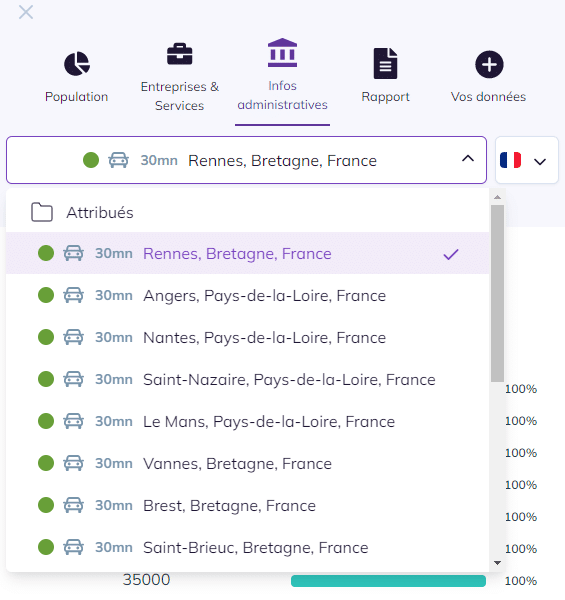This screenshot has width=565, height=600.
Task: Choose Nantes, Pays-de-la-Loire, France from list
Action: 247,338
